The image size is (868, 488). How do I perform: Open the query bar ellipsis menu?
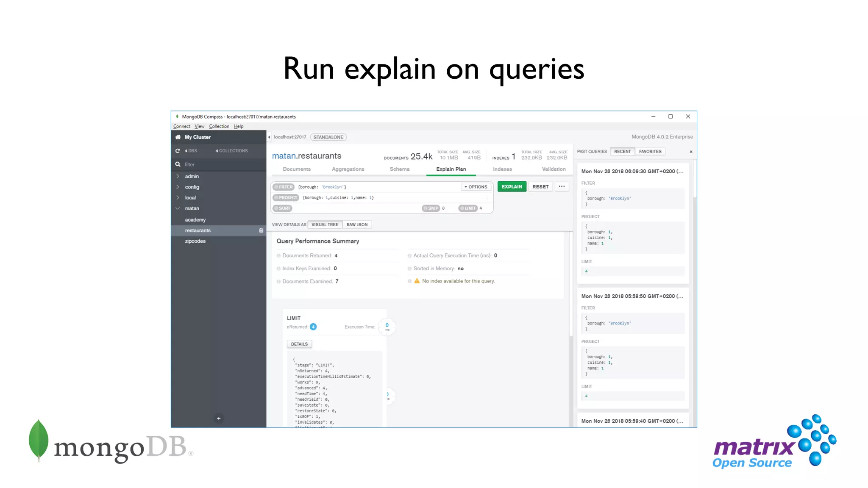pos(562,186)
